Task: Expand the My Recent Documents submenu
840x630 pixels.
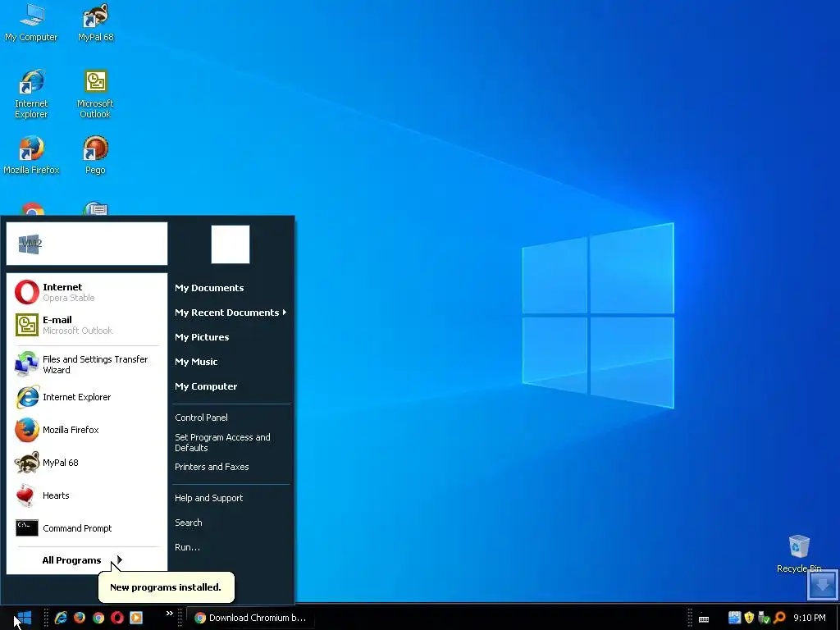Action: coord(231,313)
